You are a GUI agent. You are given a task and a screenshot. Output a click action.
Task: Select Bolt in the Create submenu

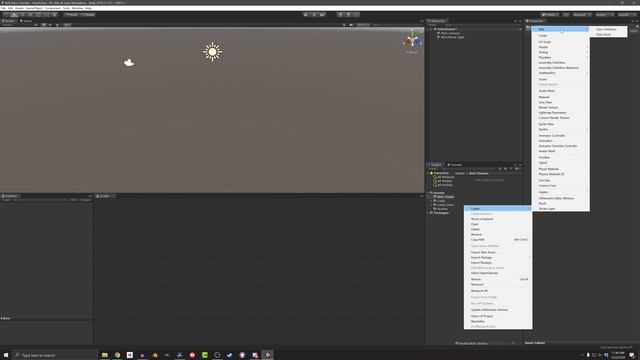(x=560, y=29)
